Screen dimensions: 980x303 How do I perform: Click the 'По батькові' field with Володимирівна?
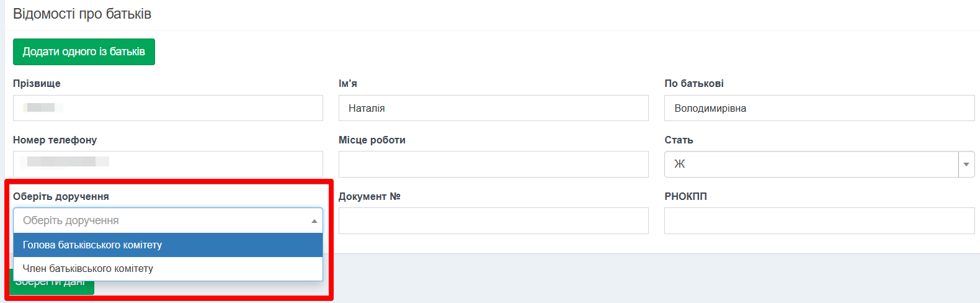coord(819,108)
